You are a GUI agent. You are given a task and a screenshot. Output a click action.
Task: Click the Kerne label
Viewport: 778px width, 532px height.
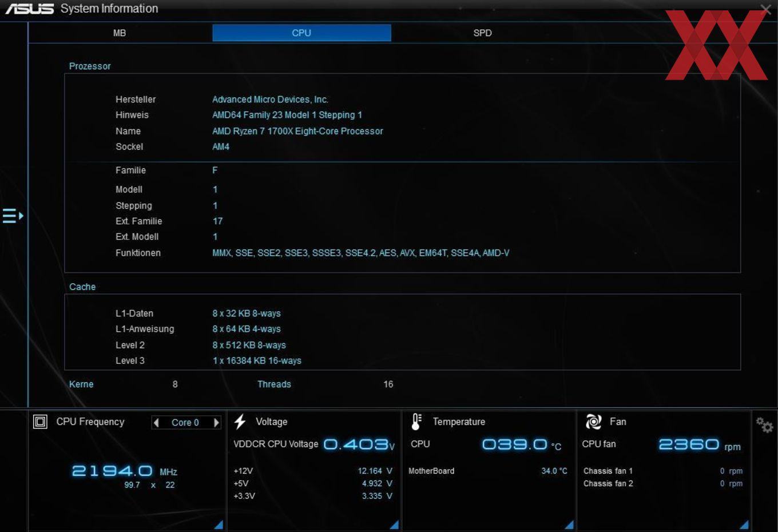pyautogui.click(x=81, y=384)
